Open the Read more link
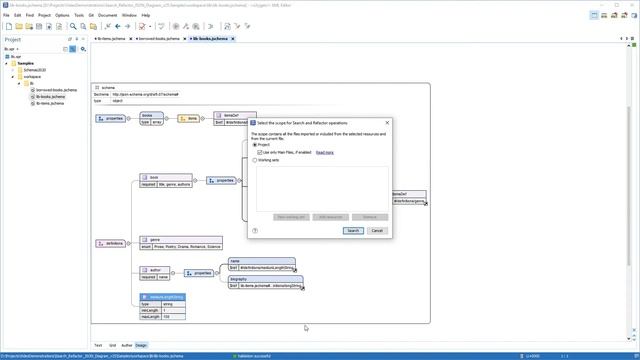 (x=325, y=153)
